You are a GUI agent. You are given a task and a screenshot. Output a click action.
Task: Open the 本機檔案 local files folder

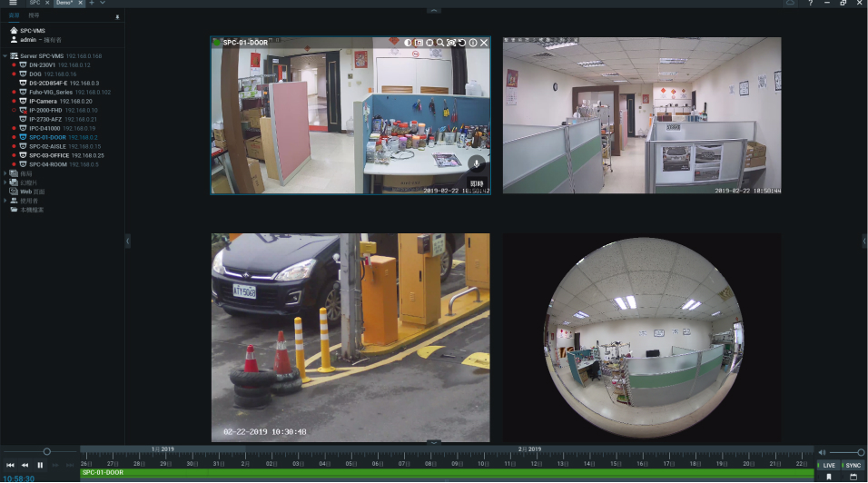[x=27, y=210]
